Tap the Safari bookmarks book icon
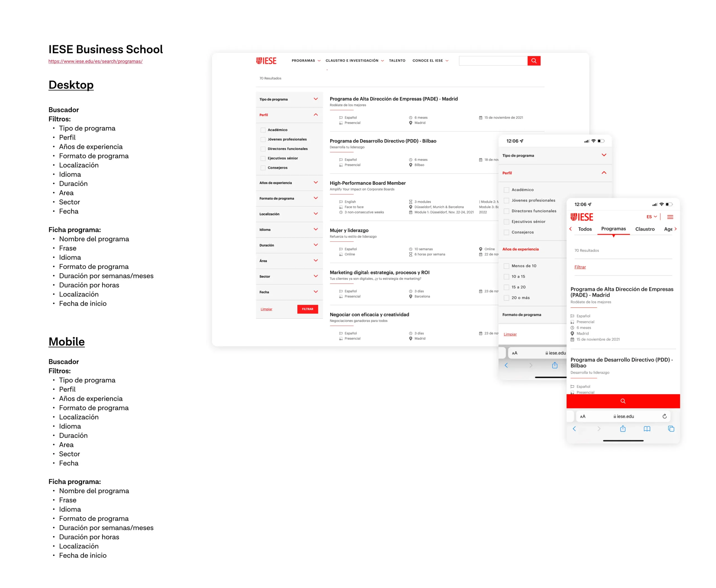 (x=647, y=429)
